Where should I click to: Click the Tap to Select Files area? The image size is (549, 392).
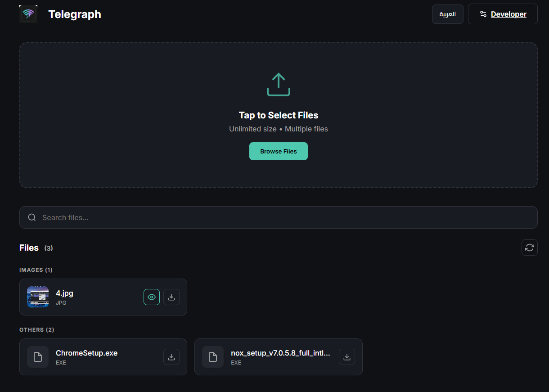pos(279,115)
